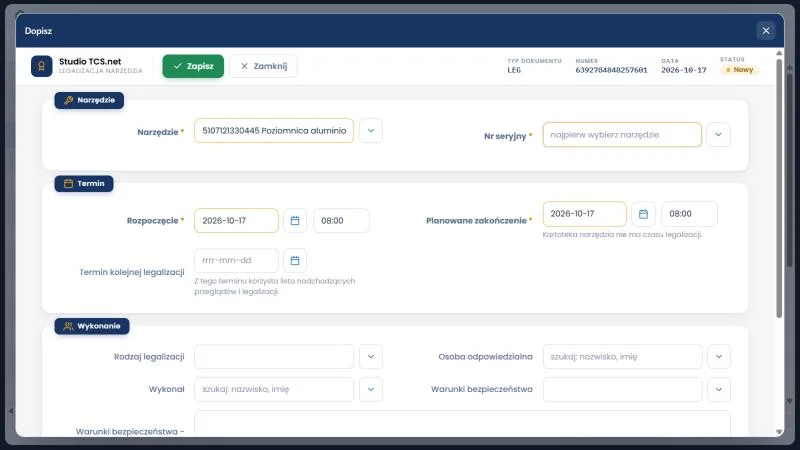Viewport: 800px width, 450px height.
Task: Click the Planowane zakończenie date field
Action: tap(585, 214)
